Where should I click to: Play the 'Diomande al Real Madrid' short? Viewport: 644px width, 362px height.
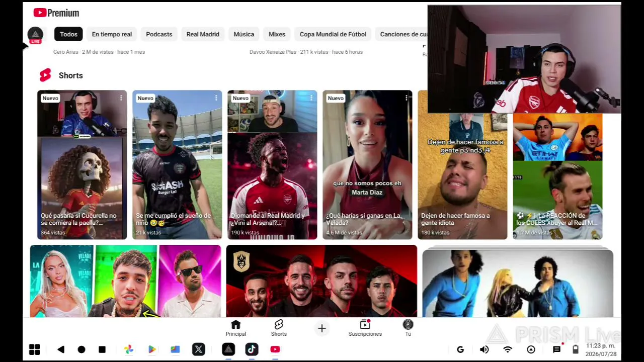[272, 165]
